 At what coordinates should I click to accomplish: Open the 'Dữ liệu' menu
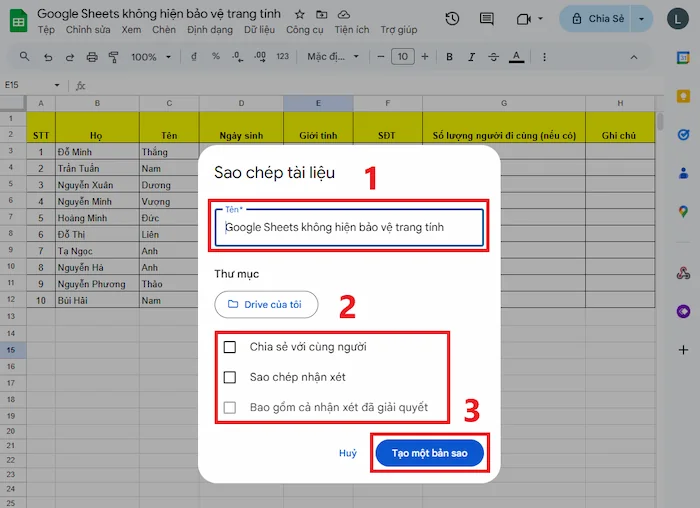(259, 30)
